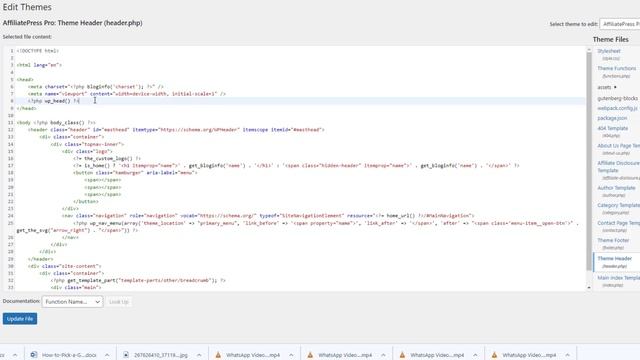The height and width of the screenshot is (360, 640).
Task: Expand the assets folder
Action: 607,87
